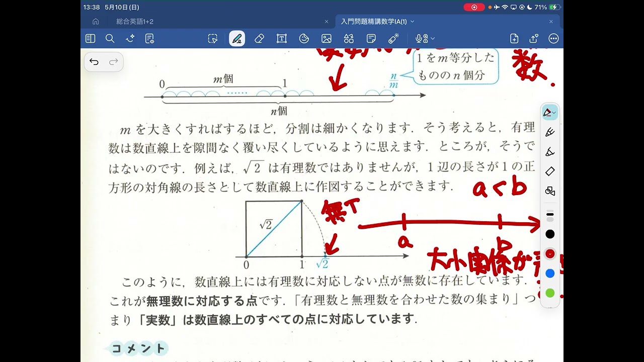Open the sticker tool
Screen dimensions: 644x362
pos(304,38)
